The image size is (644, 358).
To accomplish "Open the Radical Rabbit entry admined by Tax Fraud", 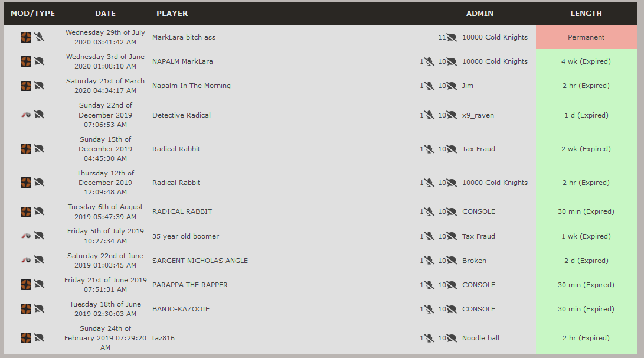I will pos(176,149).
